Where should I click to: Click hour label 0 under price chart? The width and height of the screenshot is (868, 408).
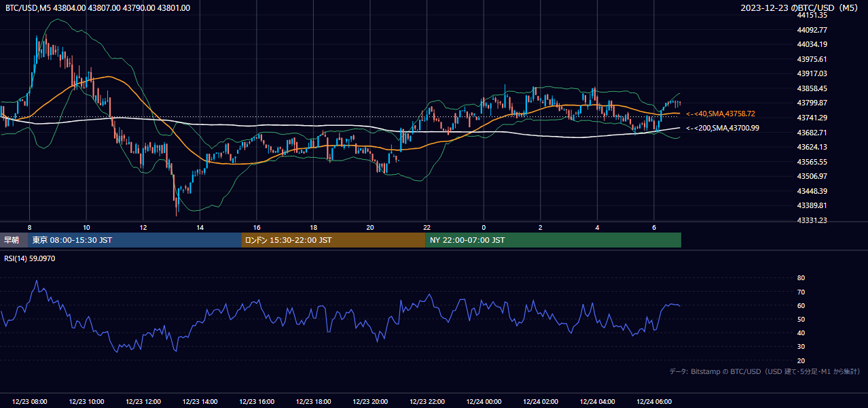[x=484, y=227]
